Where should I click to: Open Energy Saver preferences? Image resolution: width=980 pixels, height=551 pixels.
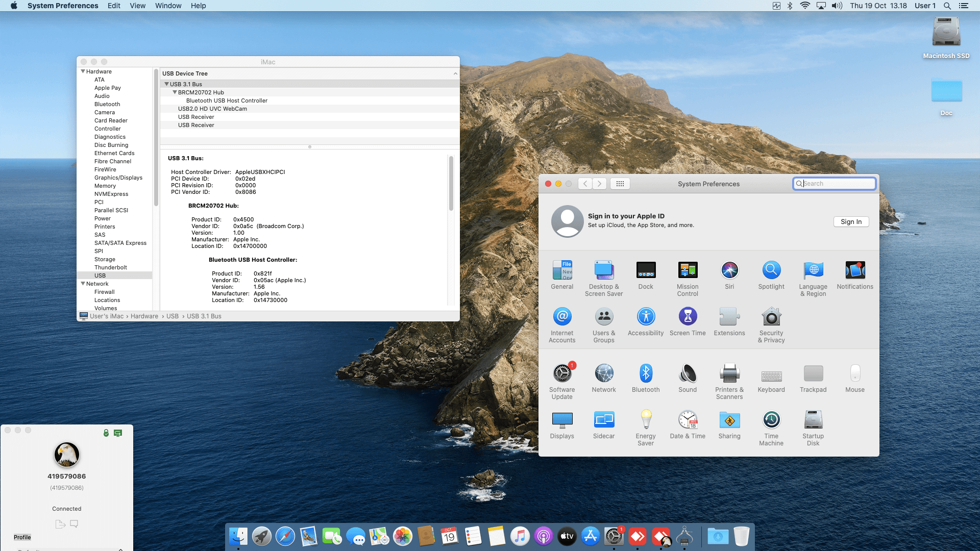coord(646,428)
